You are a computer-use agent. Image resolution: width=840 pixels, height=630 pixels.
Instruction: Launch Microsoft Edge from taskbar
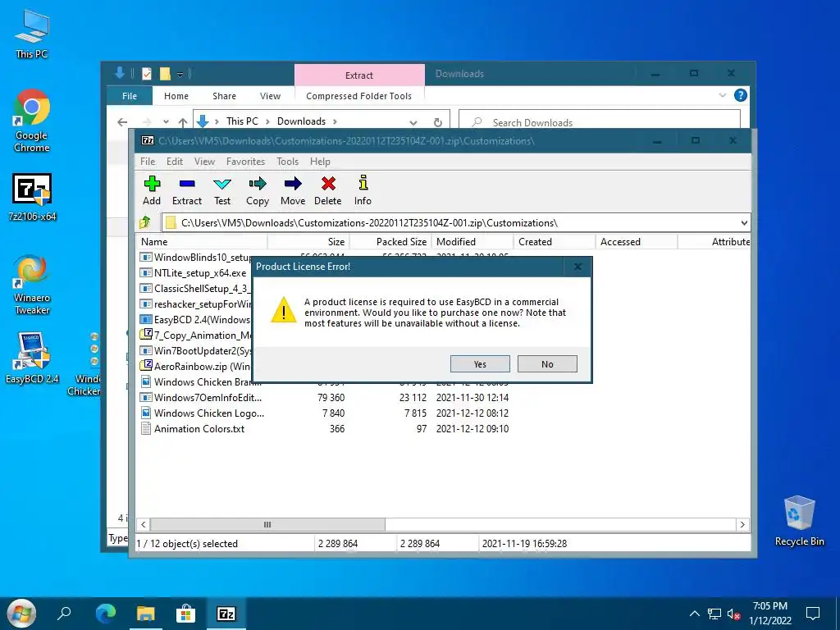point(106,614)
